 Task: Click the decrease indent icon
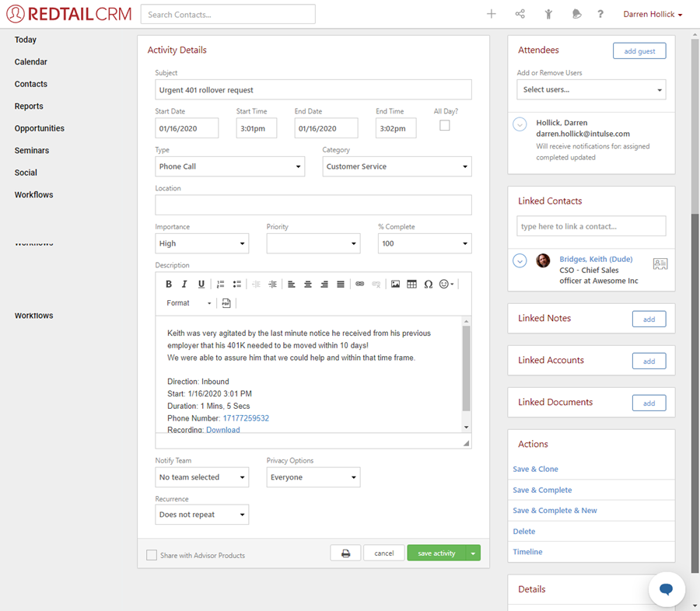pos(256,285)
